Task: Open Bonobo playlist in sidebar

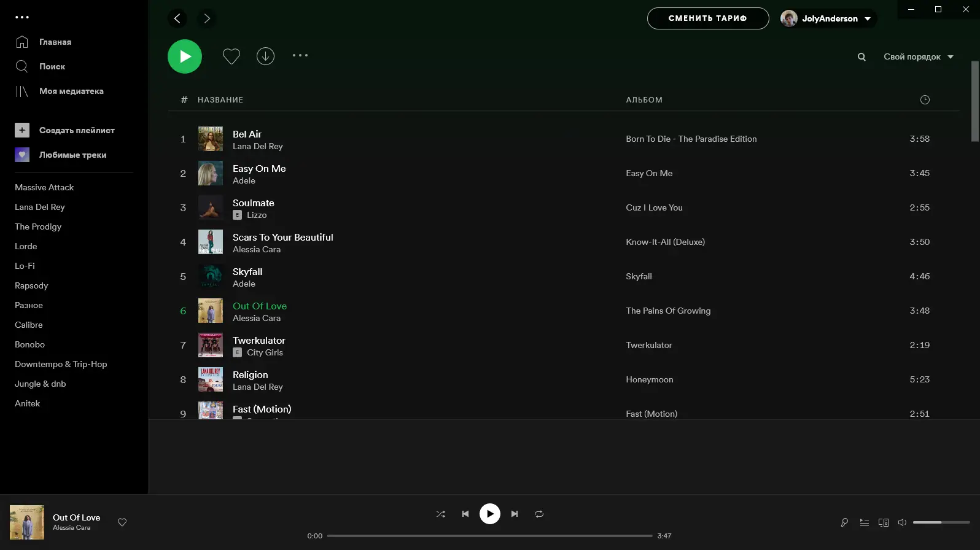Action: 30,344
